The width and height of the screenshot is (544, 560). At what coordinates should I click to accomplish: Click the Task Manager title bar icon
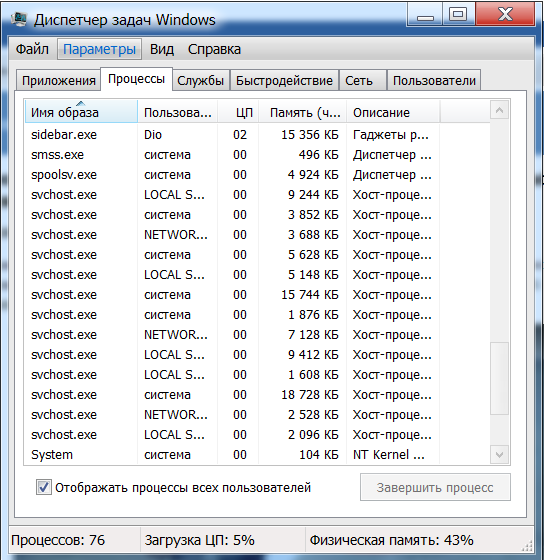click(19, 19)
